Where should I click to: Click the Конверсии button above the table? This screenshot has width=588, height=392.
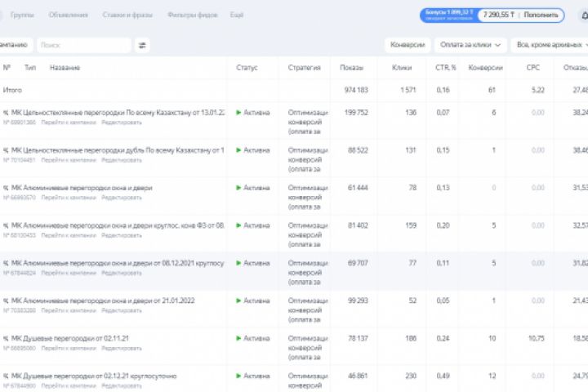(408, 45)
